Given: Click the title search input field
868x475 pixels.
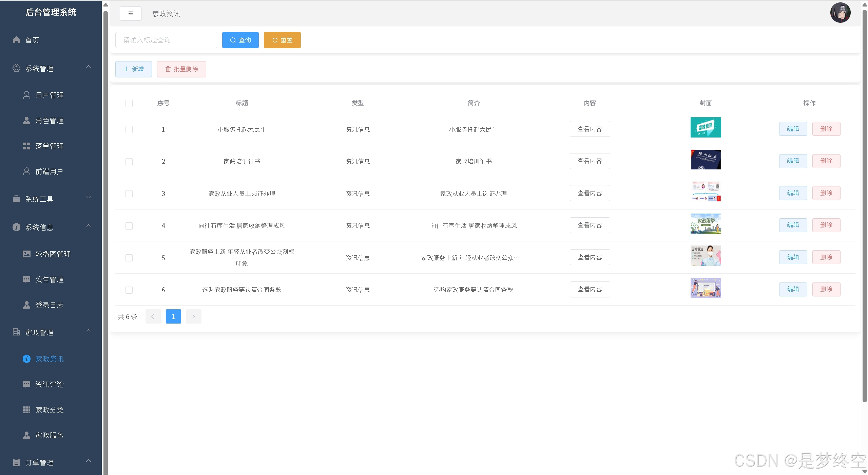Looking at the screenshot, I should tap(166, 40).
